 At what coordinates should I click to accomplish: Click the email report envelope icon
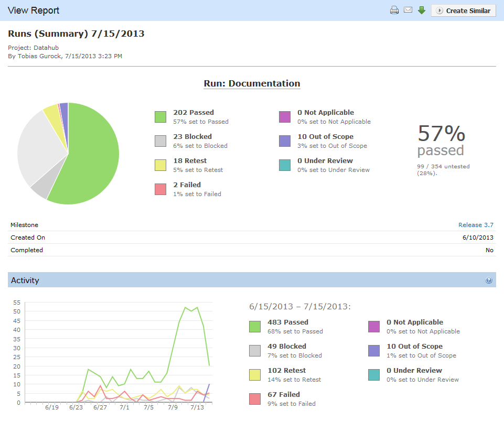[408, 10]
